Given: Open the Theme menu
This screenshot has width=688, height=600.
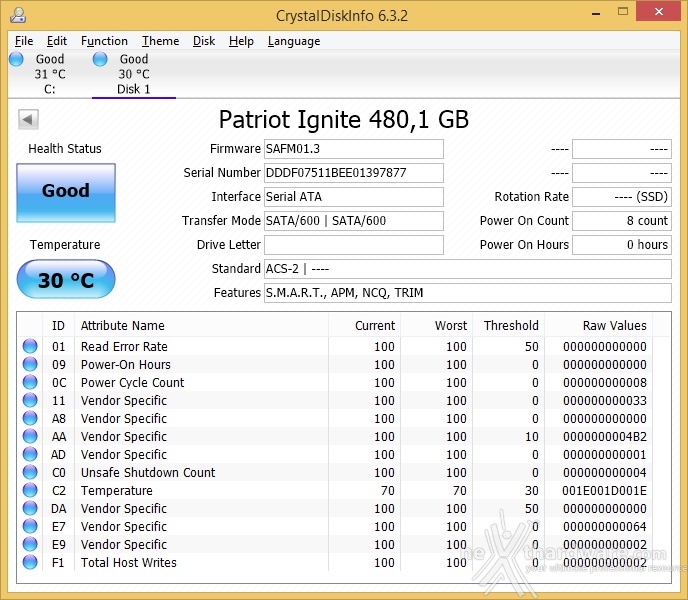Looking at the screenshot, I should pyautogui.click(x=160, y=41).
